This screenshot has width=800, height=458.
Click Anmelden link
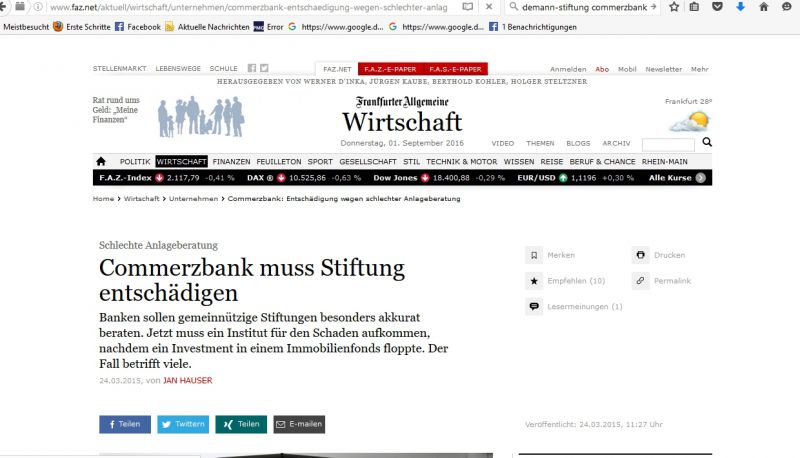568,69
